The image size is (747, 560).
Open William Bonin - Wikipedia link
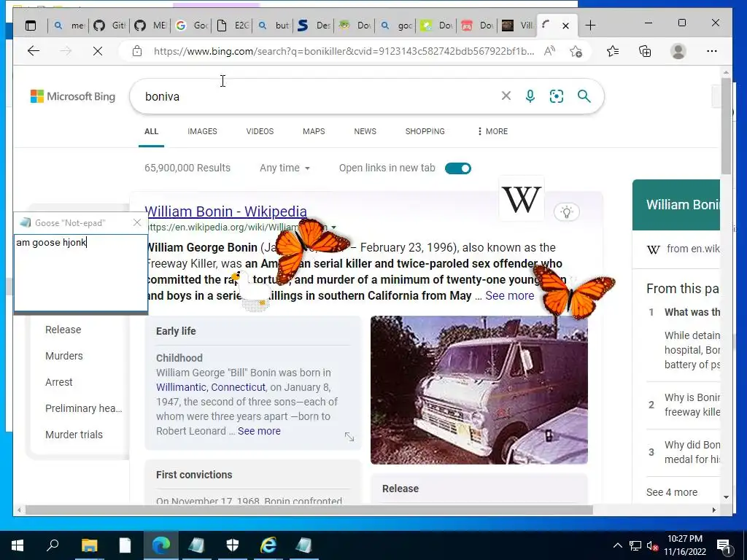pyautogui.click(x=225, y=211)
